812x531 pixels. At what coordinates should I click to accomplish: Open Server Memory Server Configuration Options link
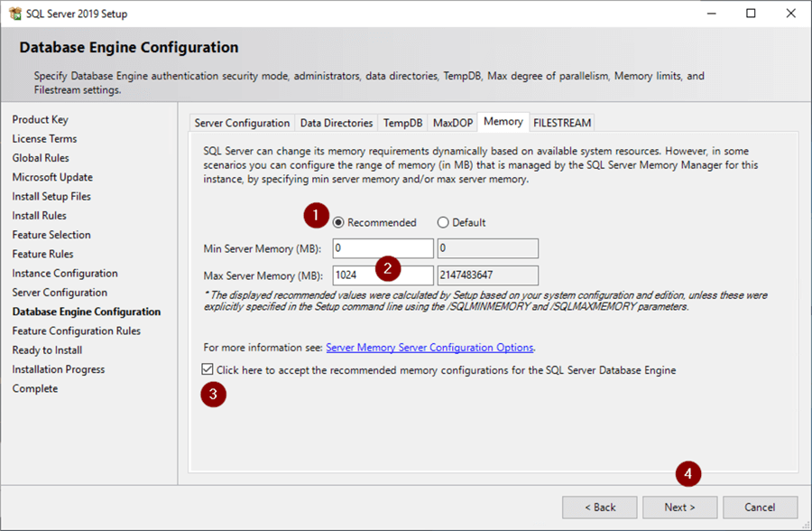[429, 347]
